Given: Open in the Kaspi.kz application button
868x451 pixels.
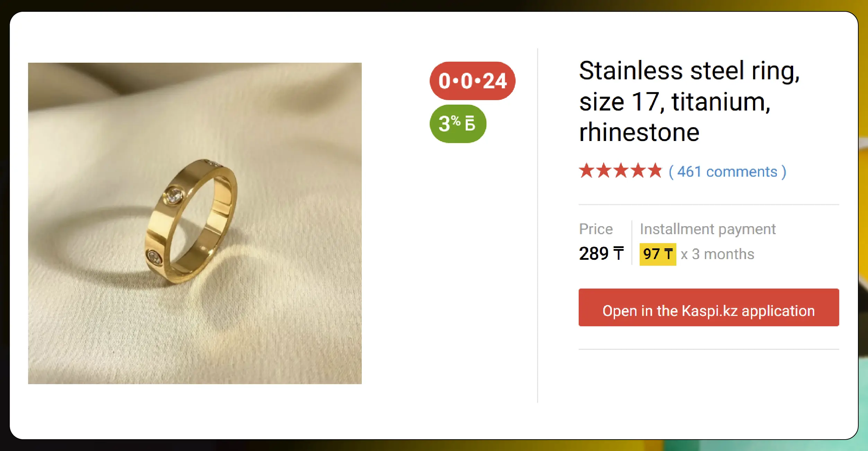Looking at the screenshot, I should pyautogui.click(x=709, y=307).
